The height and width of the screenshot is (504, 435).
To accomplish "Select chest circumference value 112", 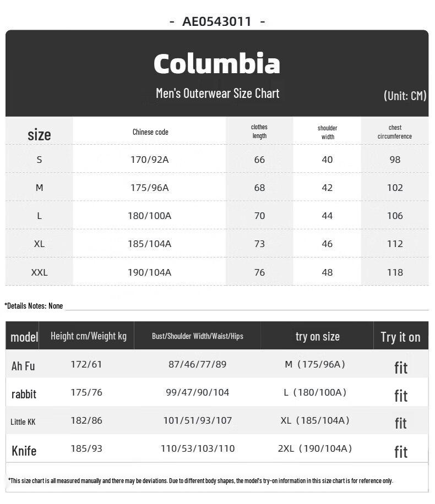I will 394,244.
